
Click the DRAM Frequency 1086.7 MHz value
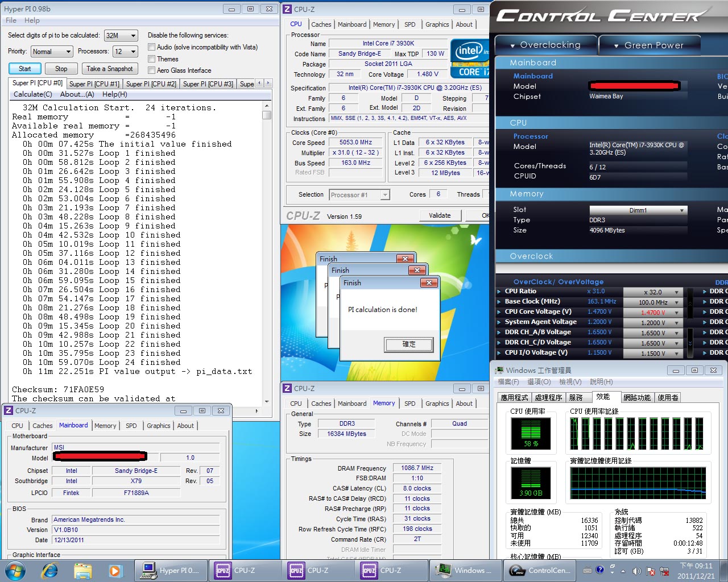417,468
